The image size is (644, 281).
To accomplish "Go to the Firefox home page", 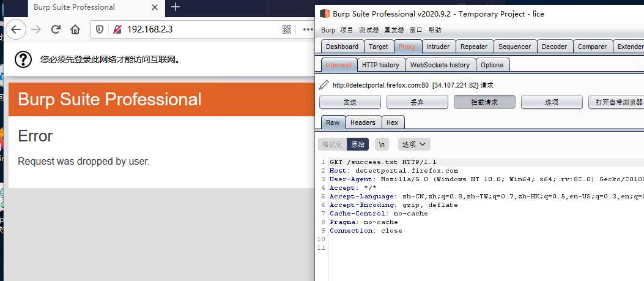I will (75, 29).
